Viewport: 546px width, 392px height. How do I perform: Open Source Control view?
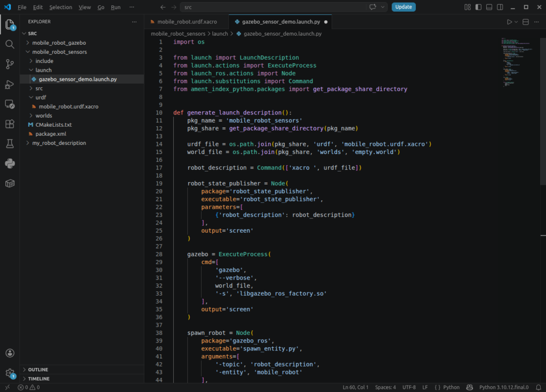pyautogui.click(x=10, y=64)
